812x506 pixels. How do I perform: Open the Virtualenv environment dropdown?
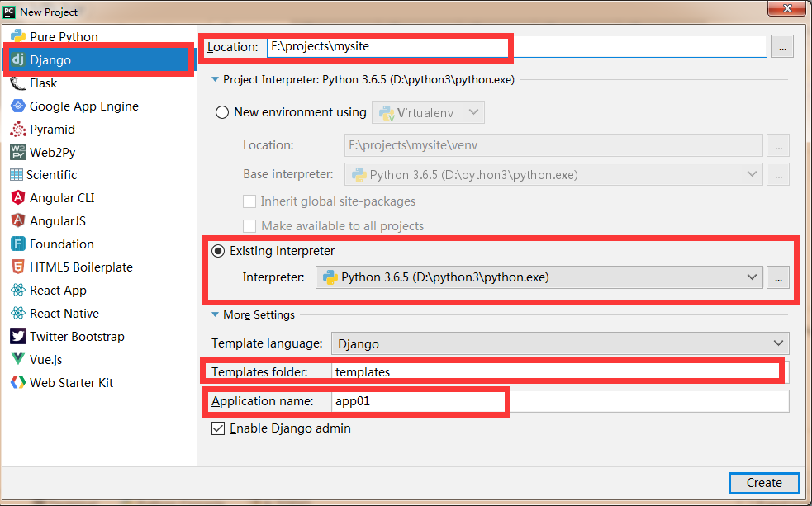(x=428, y=112)
